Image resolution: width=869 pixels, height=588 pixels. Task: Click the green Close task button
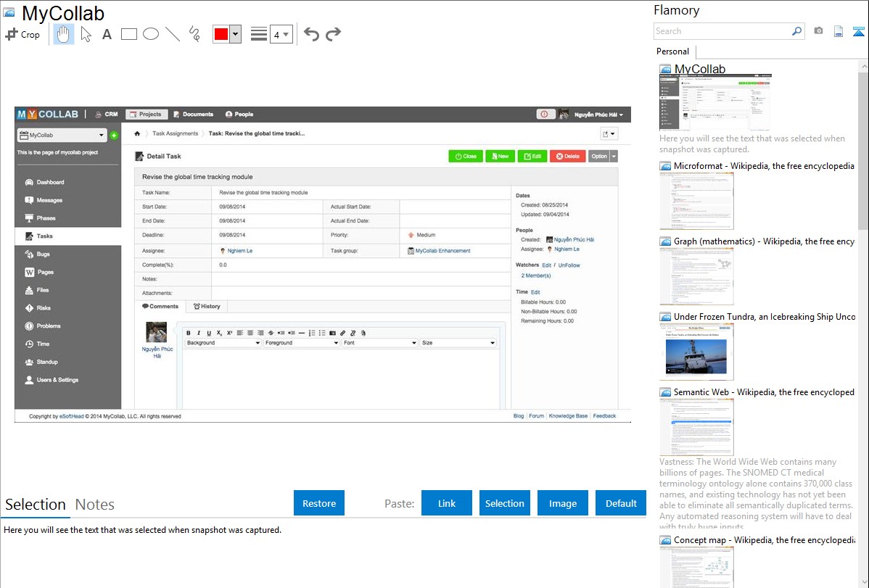point(466,157)
